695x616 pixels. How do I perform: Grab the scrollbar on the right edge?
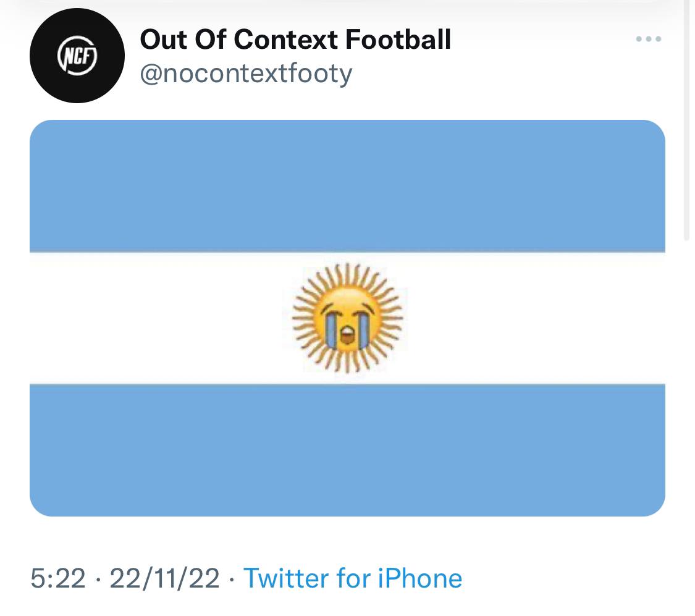coord(686,124)
